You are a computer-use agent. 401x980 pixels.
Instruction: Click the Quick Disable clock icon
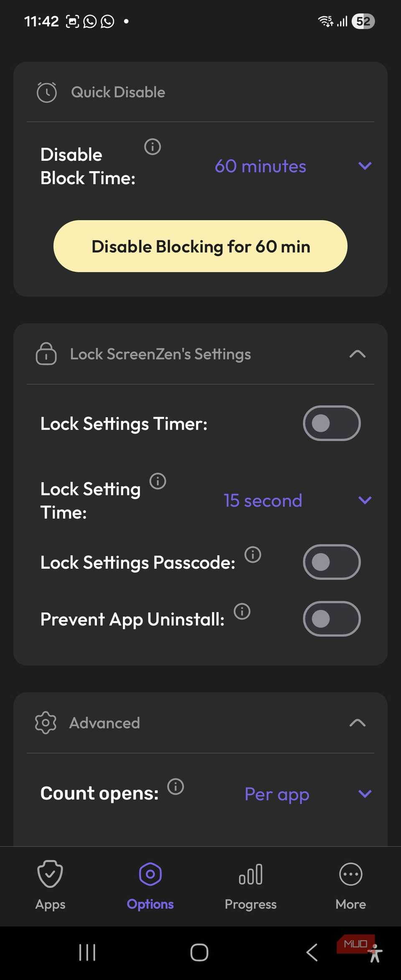(47, 92)
